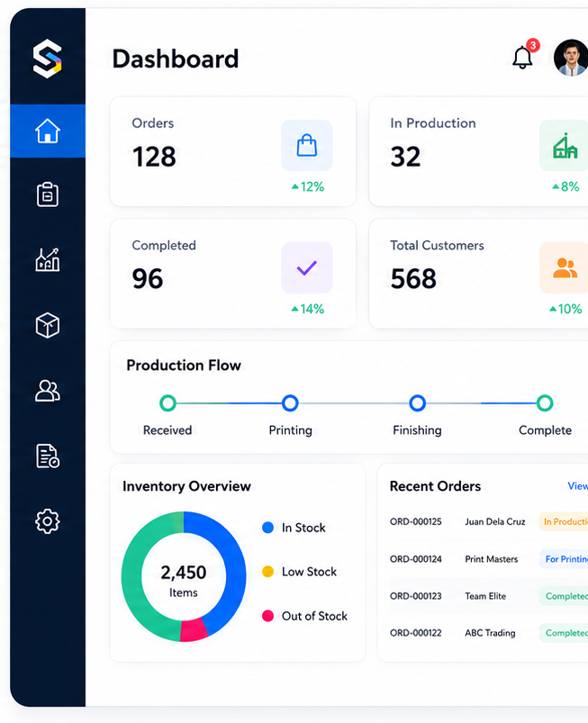
Task: Open order ORD-000125
Action: pyautogui.click(x=415, y=521)
